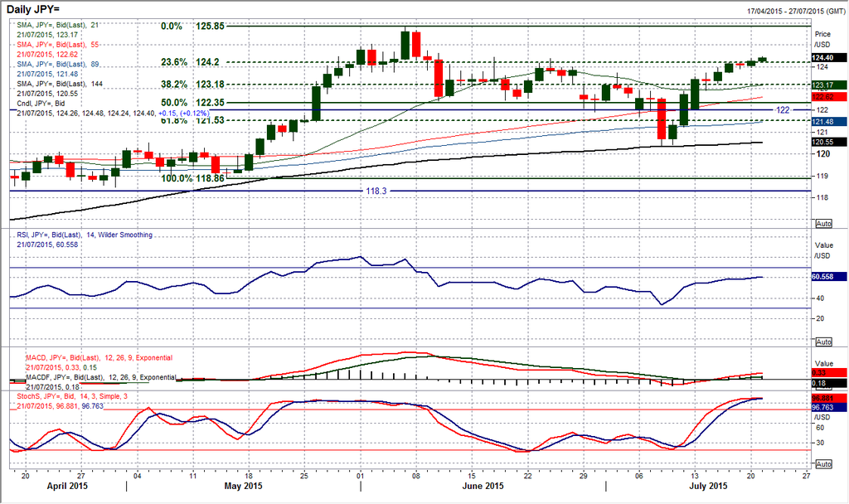The image size is (849, 504).
Task: Click the red 0.33 MACD value tag
Action: pyautogui.click(x=829, y=372)
